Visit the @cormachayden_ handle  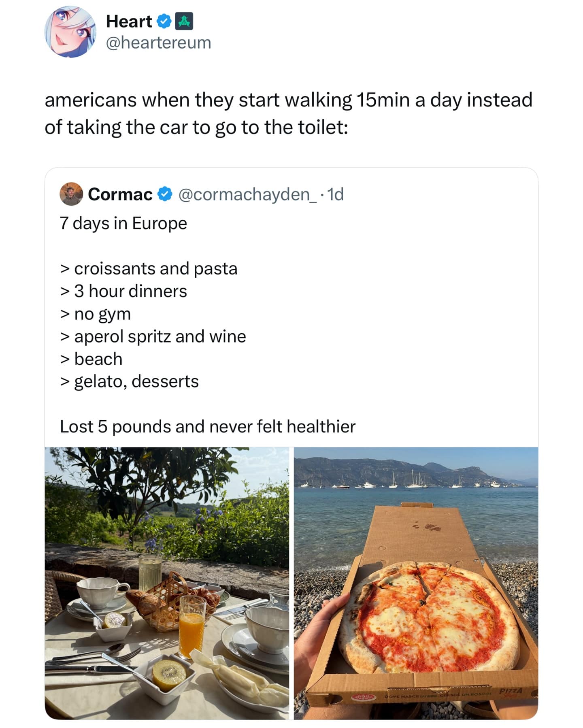coord(248,194)
